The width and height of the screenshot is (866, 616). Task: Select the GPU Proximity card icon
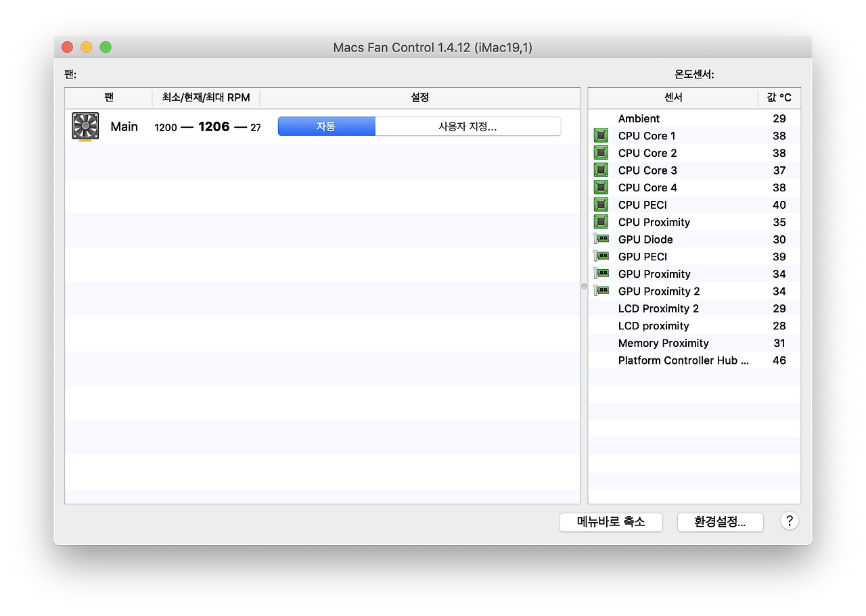click(601, 274)
